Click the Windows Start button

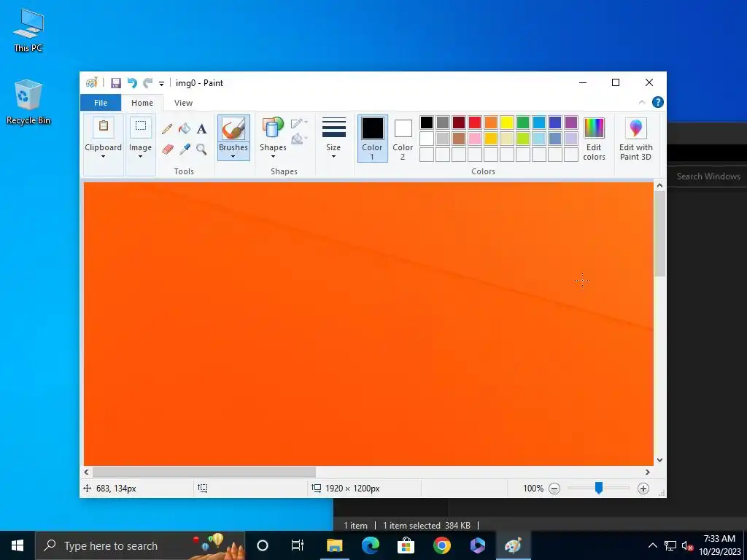[x=18, y=545]
